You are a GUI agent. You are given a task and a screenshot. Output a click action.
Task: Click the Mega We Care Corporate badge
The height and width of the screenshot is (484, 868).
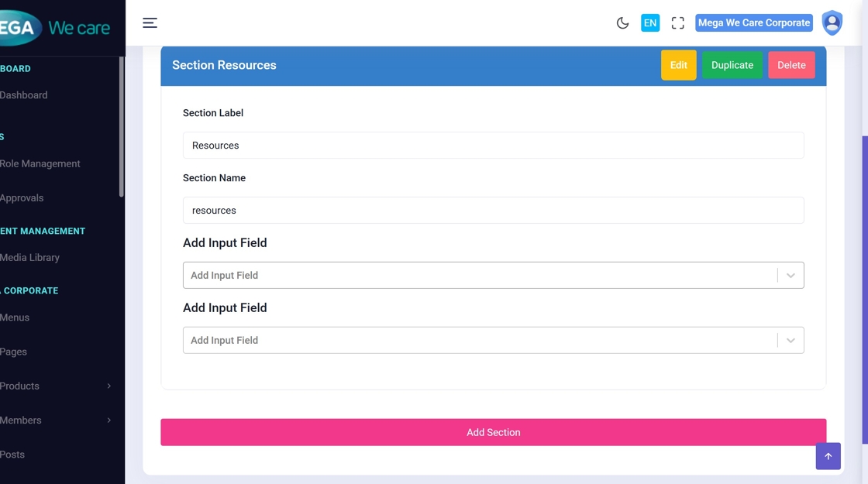[x=753, y=23]
